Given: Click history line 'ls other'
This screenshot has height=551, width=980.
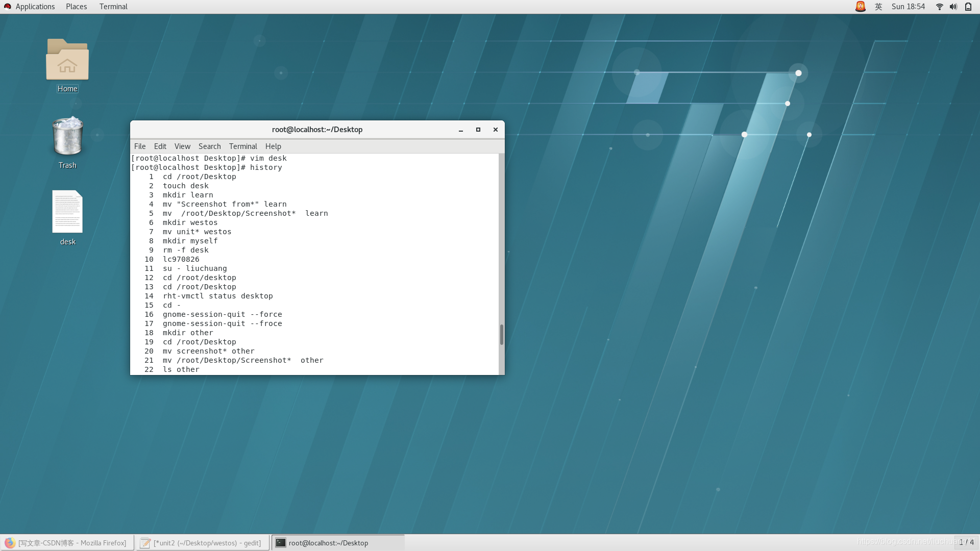Looking at the screenshot, I should 181,369.
